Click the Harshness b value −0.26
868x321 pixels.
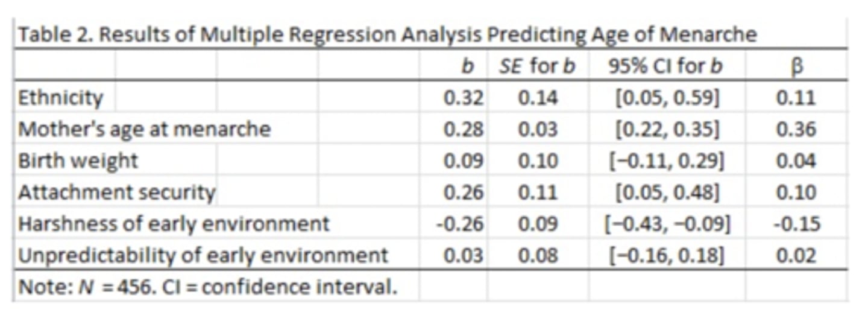tap(460, 224)
